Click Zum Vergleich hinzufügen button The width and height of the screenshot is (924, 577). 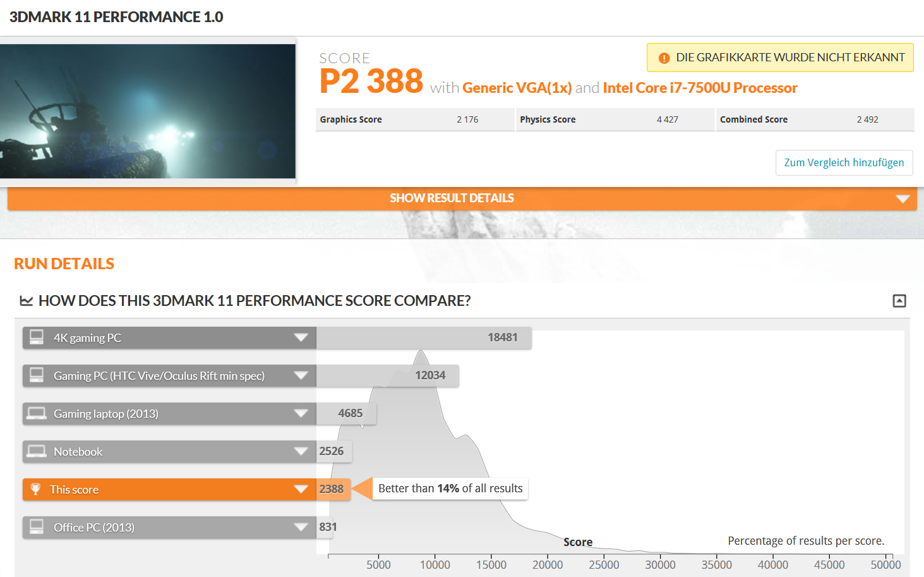(844, 162)
